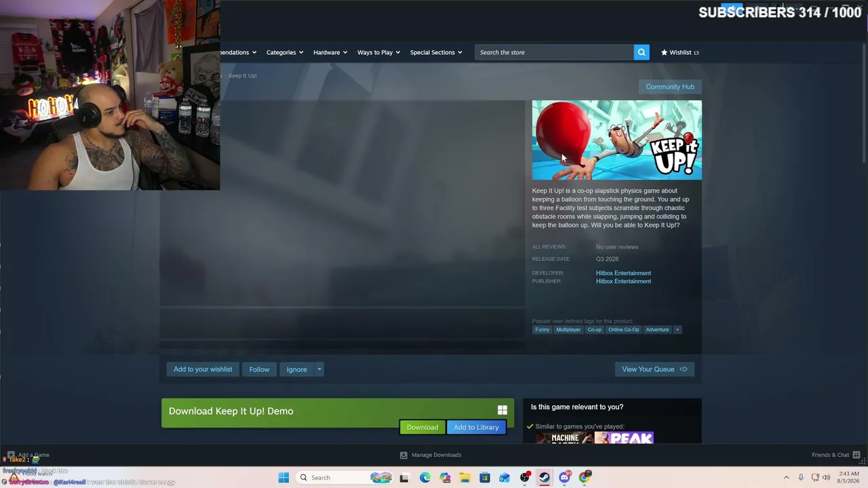Open the Wishlist star link

pyautogui.click(x=679, y=52)
